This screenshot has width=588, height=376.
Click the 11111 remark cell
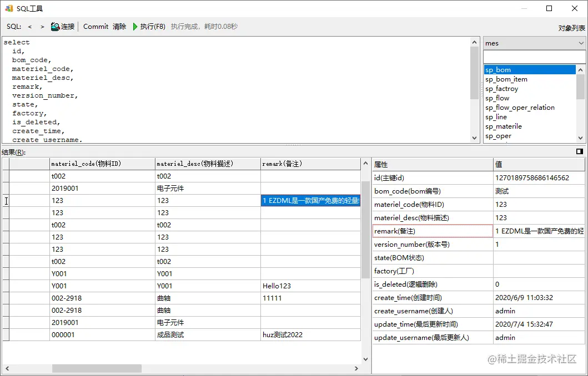[310, 298]
